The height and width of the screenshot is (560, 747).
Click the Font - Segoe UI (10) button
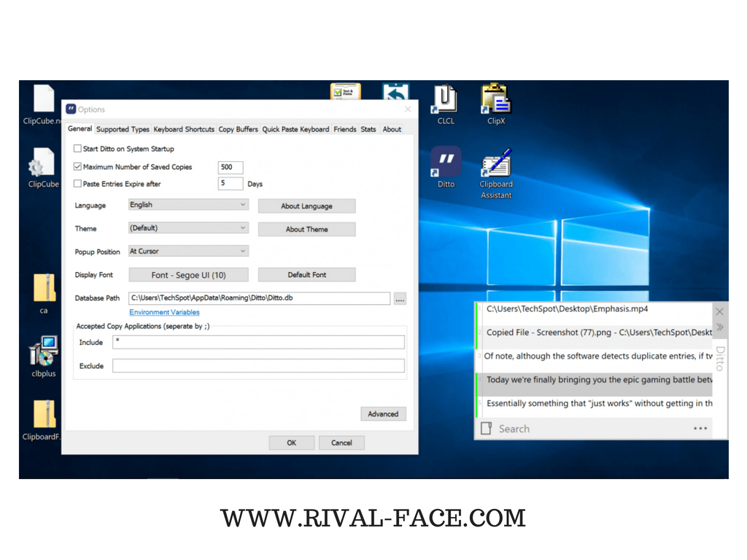(189, 275)
